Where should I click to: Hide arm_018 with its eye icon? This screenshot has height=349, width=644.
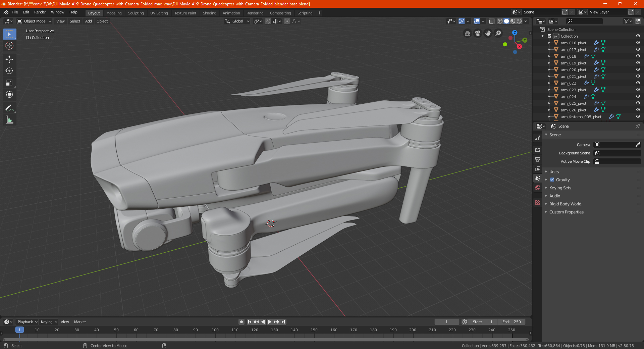coord(638,56)
